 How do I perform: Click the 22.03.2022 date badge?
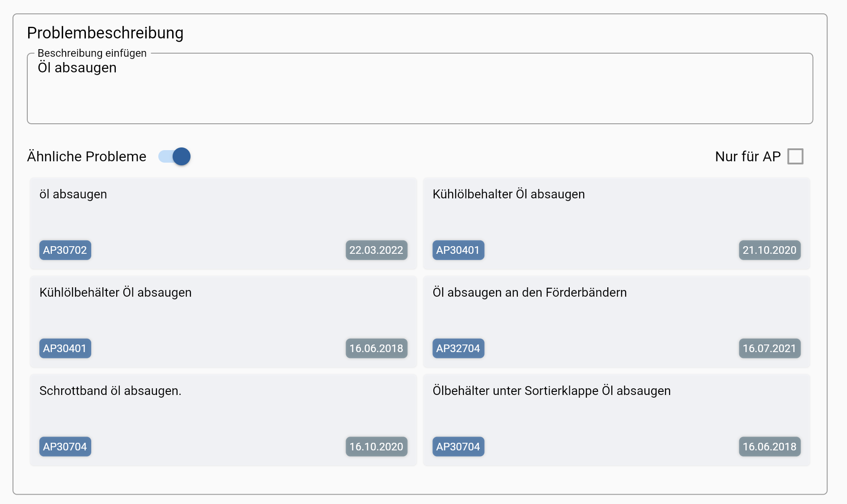point(376,250)
